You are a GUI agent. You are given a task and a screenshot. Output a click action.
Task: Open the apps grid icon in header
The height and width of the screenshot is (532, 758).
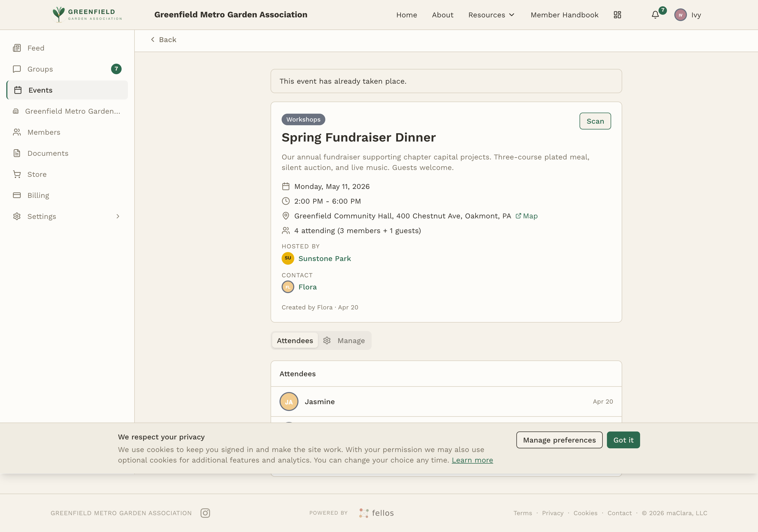[x=617, y=15]
